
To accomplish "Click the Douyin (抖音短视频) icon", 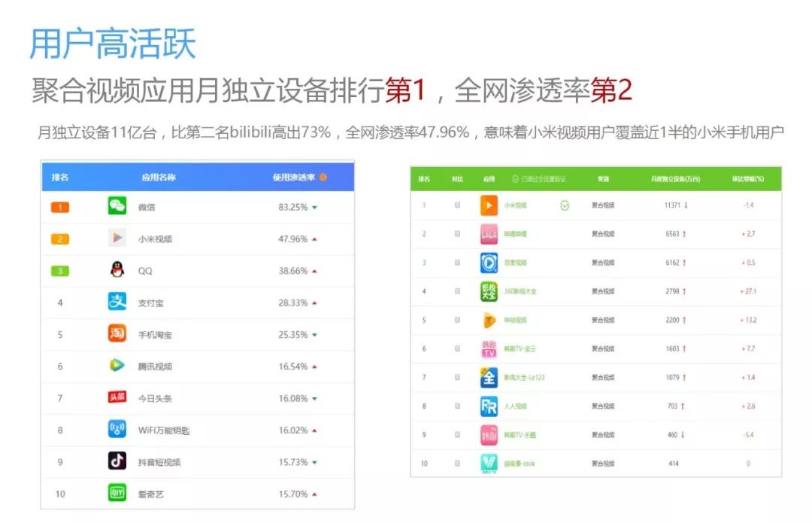I will pyautogui.click(x=117, y=461).
